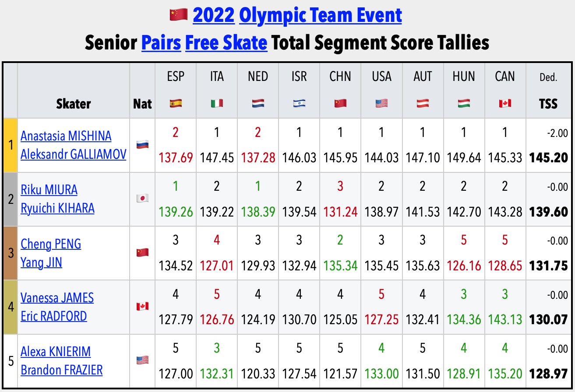Viewport: 575px width, 392px height.
Task: Click the USA flag in the header row
Action: [381, 103]
